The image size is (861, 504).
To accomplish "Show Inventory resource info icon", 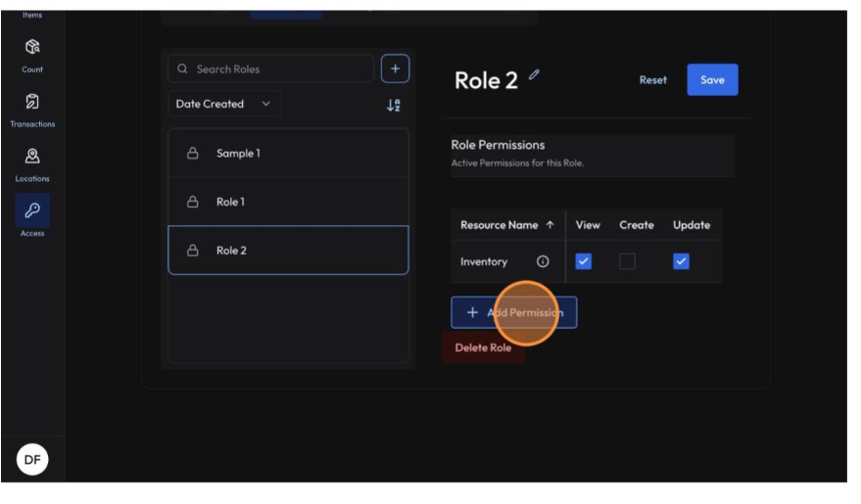I will 543,261.
